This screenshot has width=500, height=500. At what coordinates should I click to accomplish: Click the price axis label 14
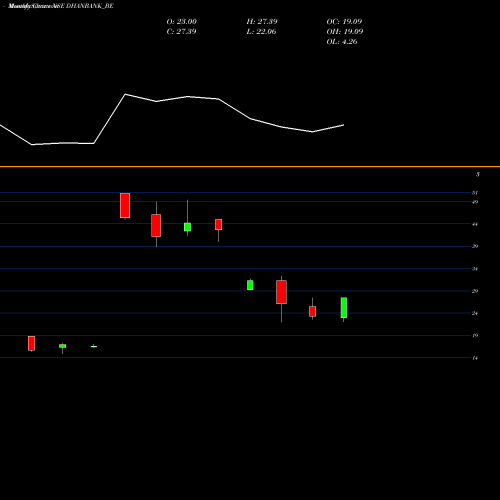click(x=475, y=358)
